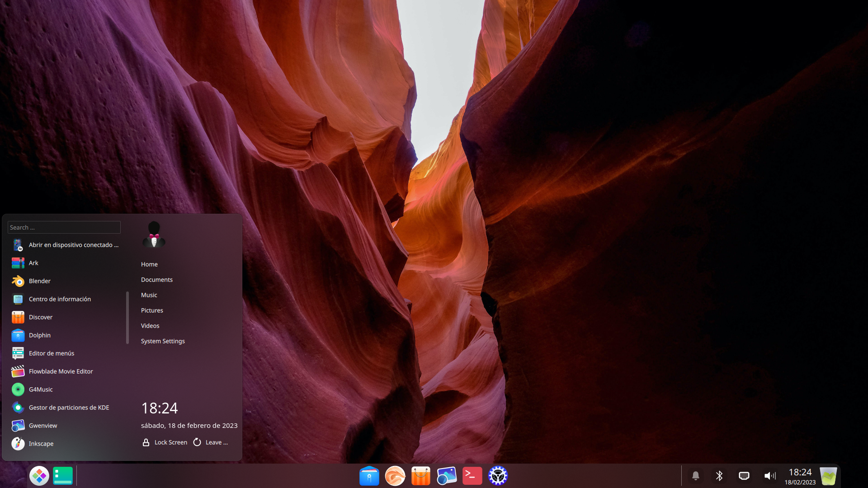The height and width of the screenshot is (488, 868).
Task: Open Pictures folder from launcher
Action: pyautogui.click(x=152, y=310)
